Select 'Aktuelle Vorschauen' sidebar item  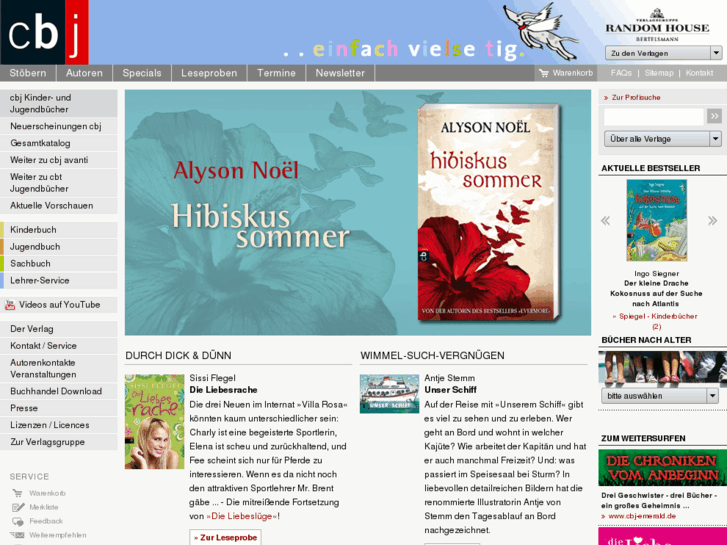click(58, 205)
